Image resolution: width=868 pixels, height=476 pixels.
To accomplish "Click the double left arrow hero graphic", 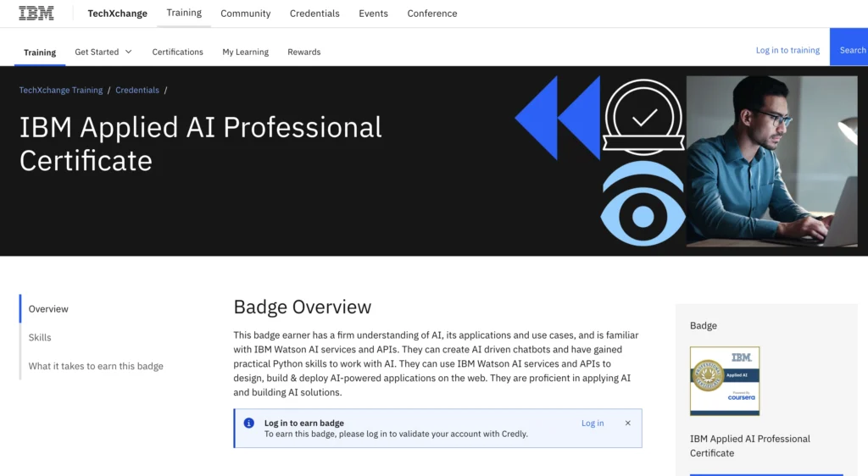I will [558, 118].
